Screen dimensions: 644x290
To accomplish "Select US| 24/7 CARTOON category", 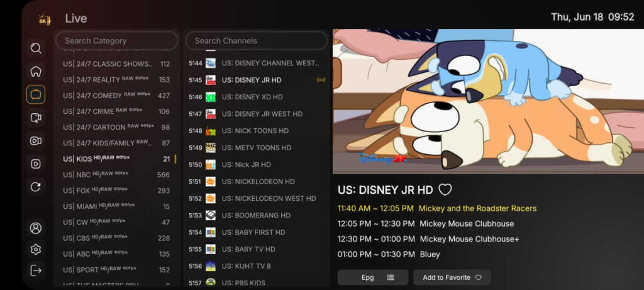I will tap(116, 127).
